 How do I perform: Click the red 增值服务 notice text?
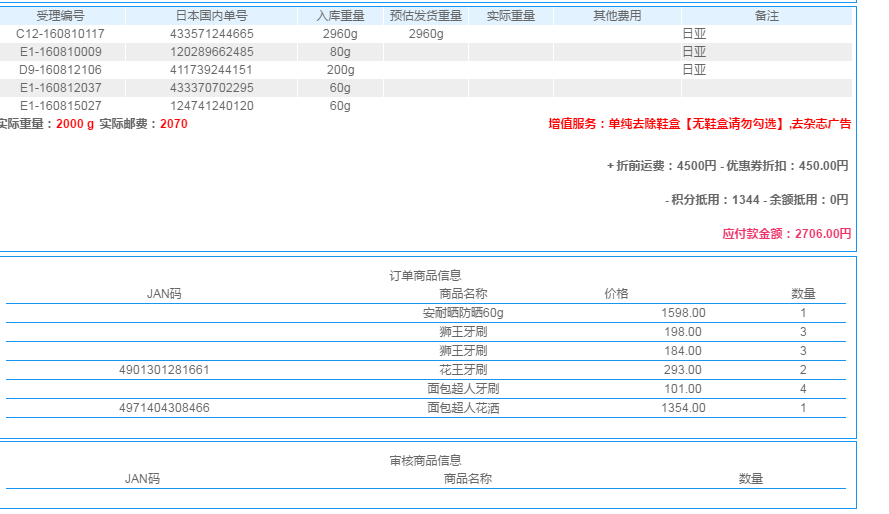700,124
